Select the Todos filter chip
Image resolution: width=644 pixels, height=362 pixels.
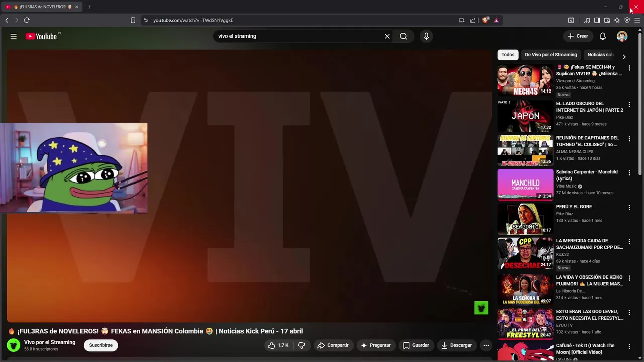508,55
